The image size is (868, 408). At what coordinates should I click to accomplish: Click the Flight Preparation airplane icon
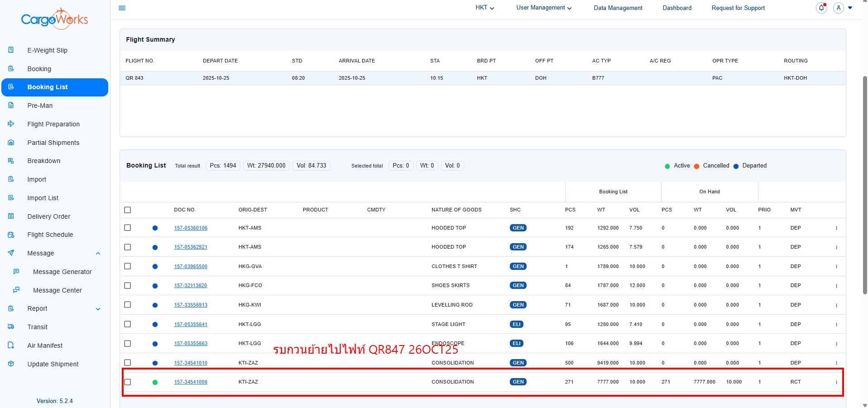pyautogui.click(x=11, y=124)
